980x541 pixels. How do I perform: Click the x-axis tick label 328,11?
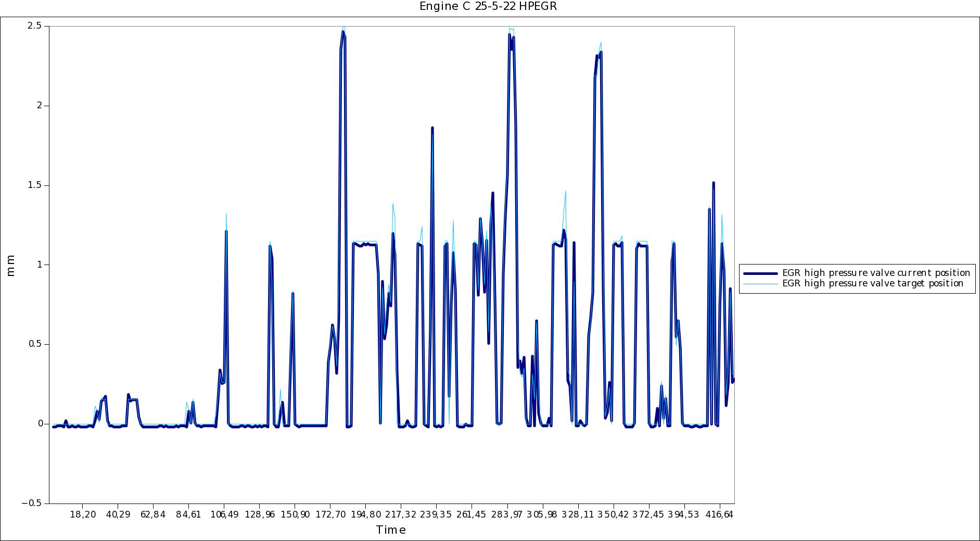click(x=578, y=514)
